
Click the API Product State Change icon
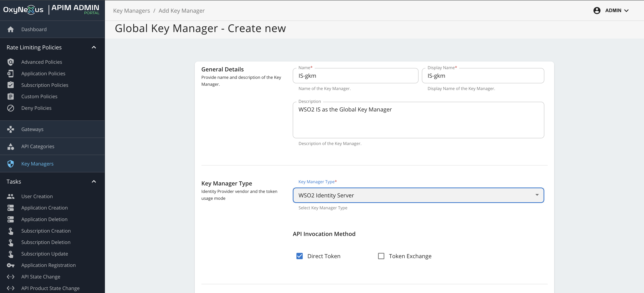point(10,288)
